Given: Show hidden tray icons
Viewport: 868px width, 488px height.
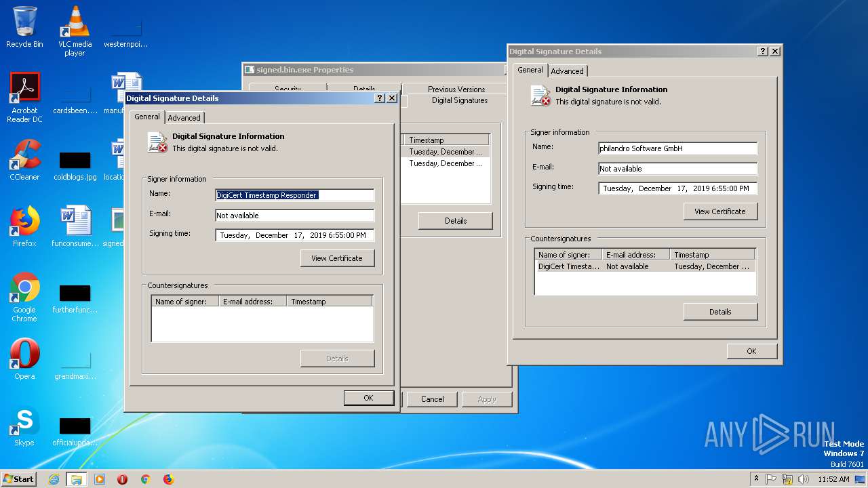Looking at the screenshot, I should click(756, 479).
